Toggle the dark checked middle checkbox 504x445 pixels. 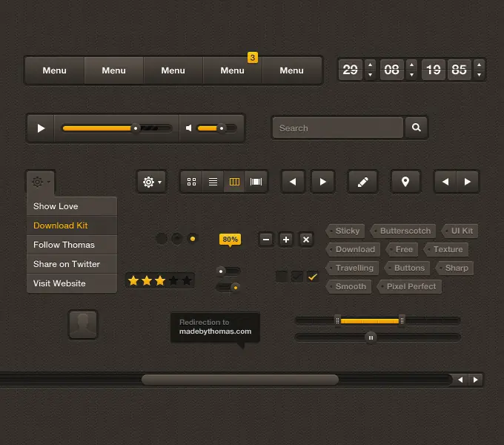pyautogui.click(x=297, y=277)
